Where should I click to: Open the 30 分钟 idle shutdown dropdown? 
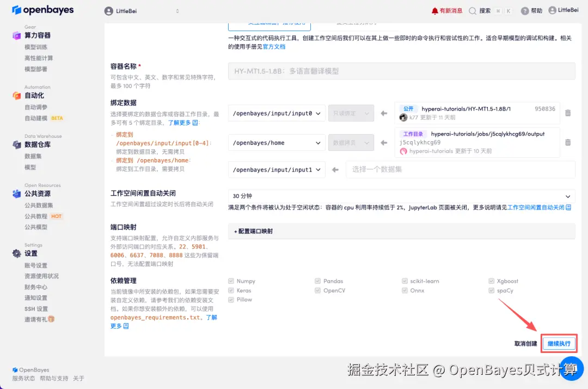pyautogui.click(x=402, y=196)
